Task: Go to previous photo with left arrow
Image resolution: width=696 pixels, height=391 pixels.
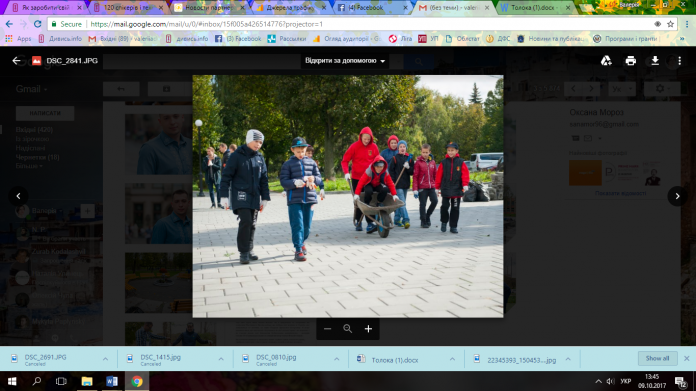Action: 18,196
